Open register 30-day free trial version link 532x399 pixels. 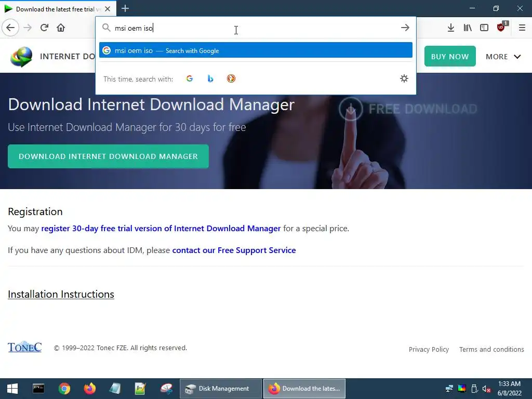[x=161, y=229]
